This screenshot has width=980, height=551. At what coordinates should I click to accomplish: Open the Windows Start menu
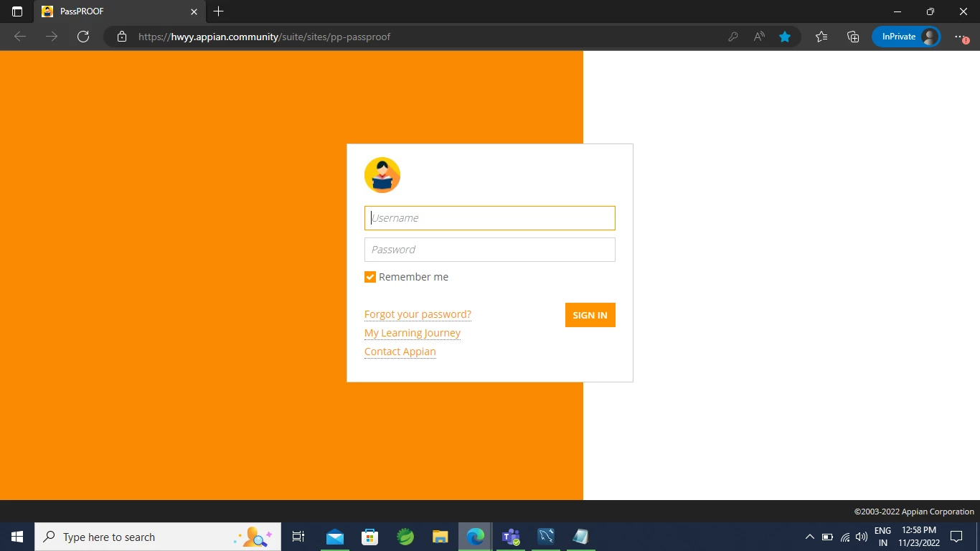click(17, 537)
